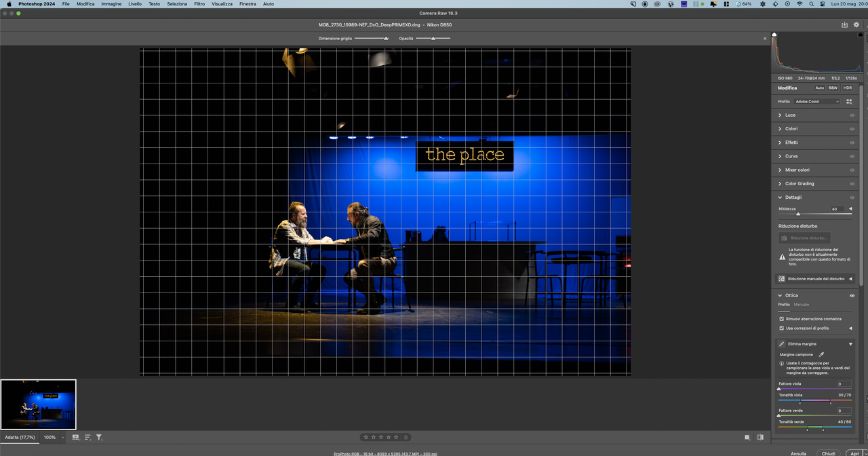This screenshot has height=456, width=868.
Task: Collapse the Dettagli panel
Action: tap(781, 197)
